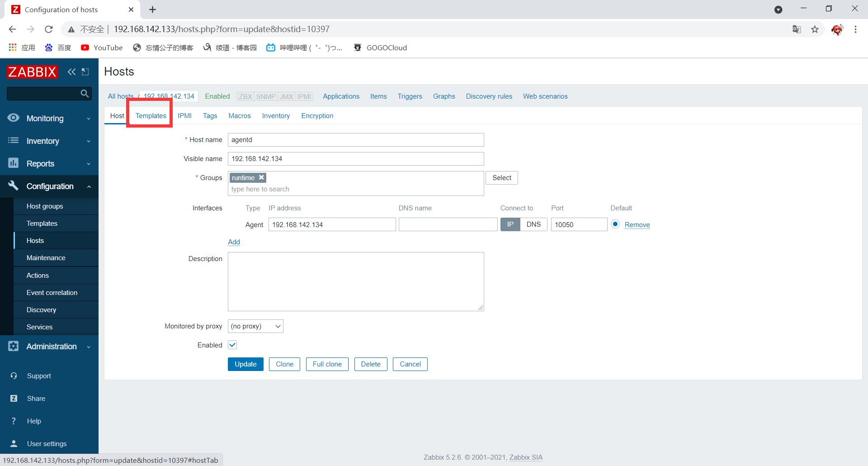
Task: Click the Inventory list icon
Action: [x=14, y=140]
